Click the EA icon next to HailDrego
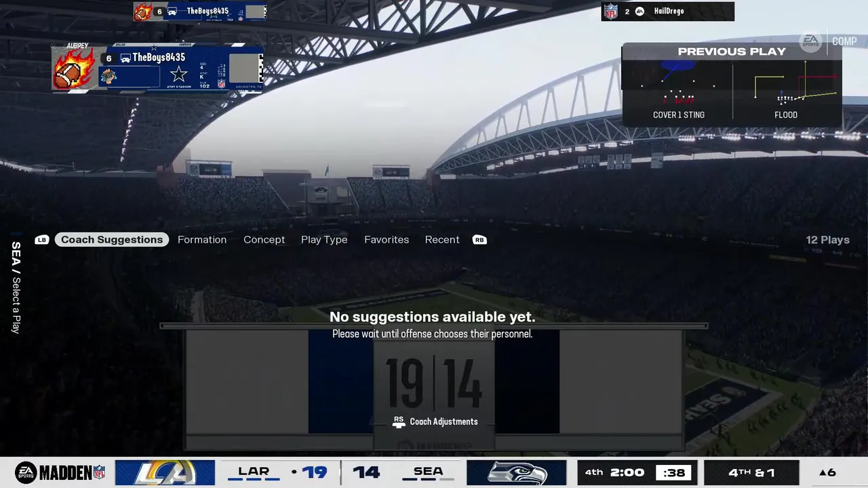868x488 pixels. tap(639, 12)
